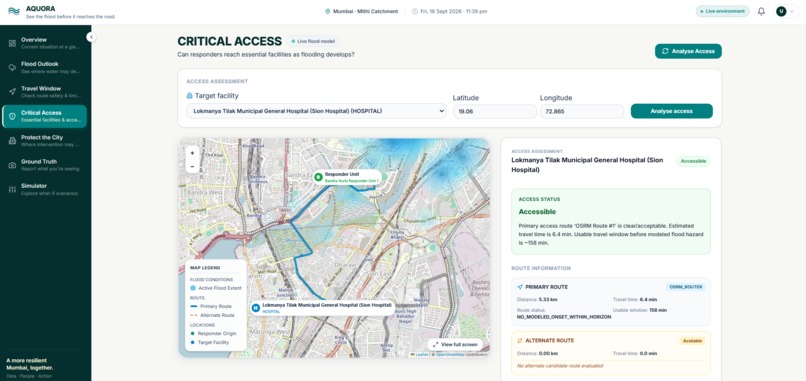
Task: Click the ACCESS STATUS heading
Action: [539, 199]
